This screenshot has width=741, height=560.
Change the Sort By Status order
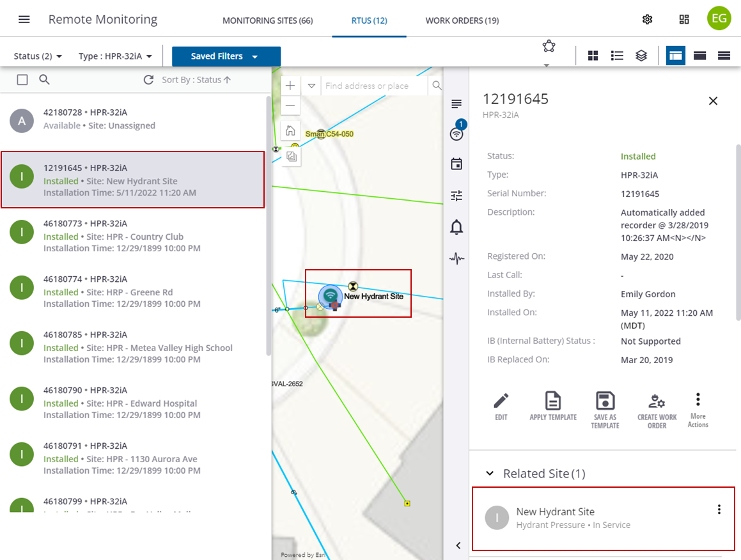tap(196, 80)
